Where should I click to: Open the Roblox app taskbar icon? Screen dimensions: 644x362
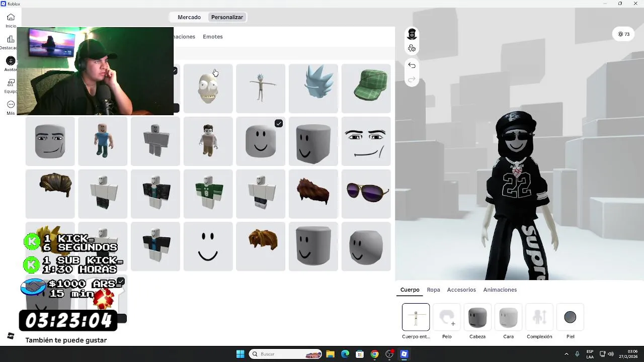pyautogui.click(x=404, y=354)
